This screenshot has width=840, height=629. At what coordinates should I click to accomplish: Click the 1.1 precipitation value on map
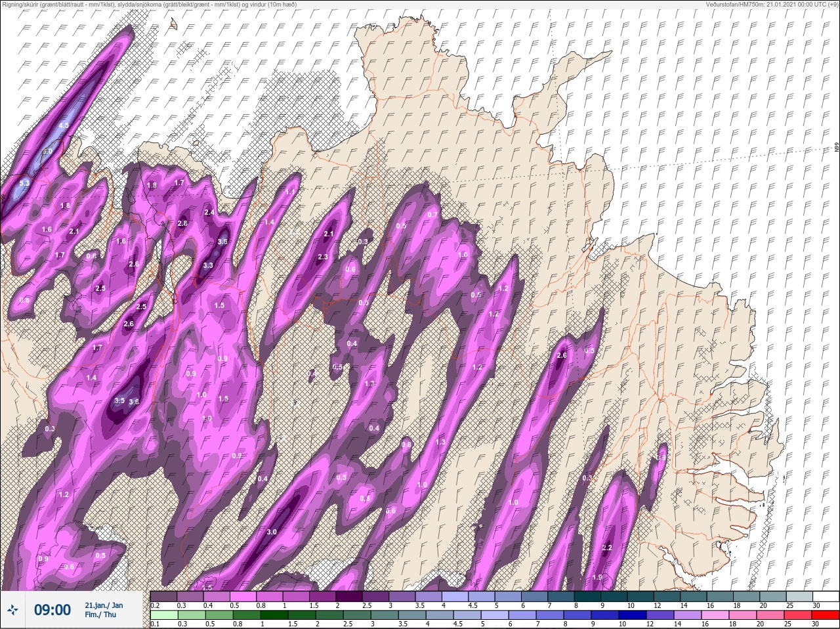[291, 191]
